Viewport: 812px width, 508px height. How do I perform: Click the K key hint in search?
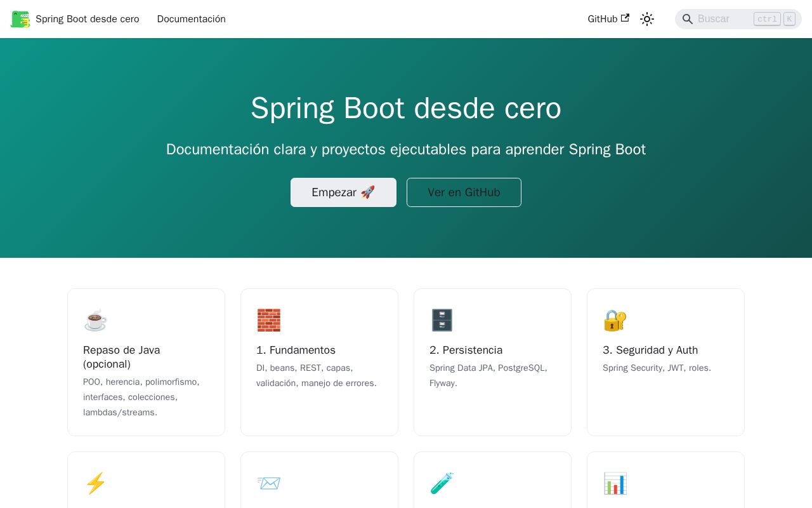(789, 19)
